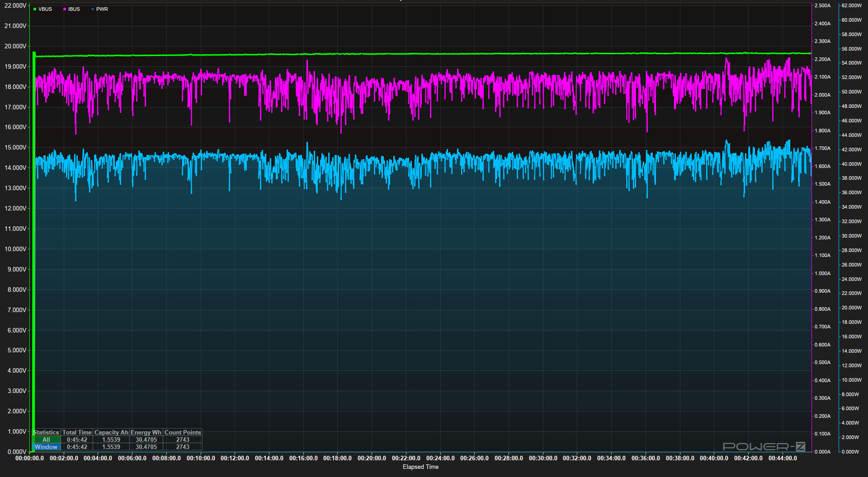Click the 1.5539 capacity in Window row
868x477 pixels.
[x=111, y=447]
